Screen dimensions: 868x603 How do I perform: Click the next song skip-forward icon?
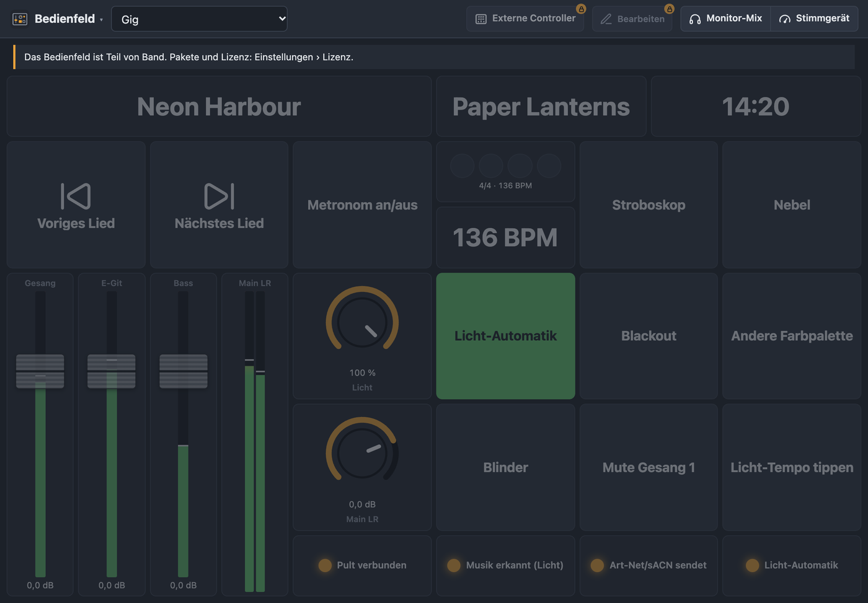tap(219, 196)
